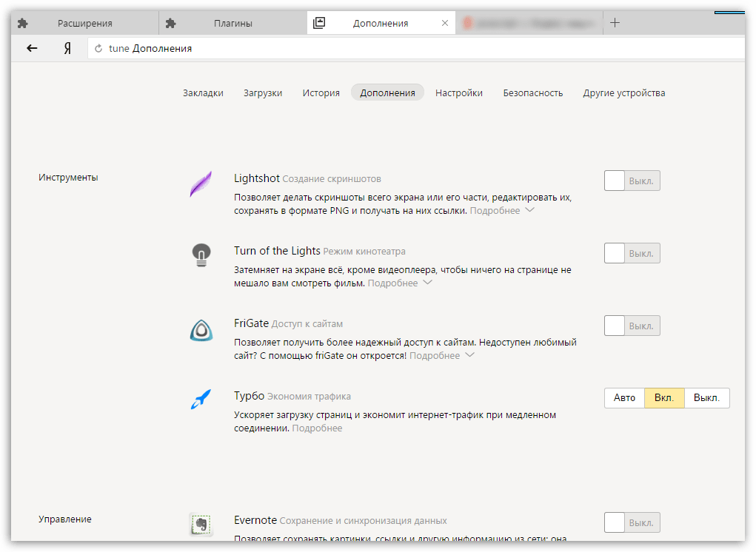Viewport: 756px width, 552px height.
Task: Expand Turn of the Lights details chevron
Action: click(x=427, y=282)
